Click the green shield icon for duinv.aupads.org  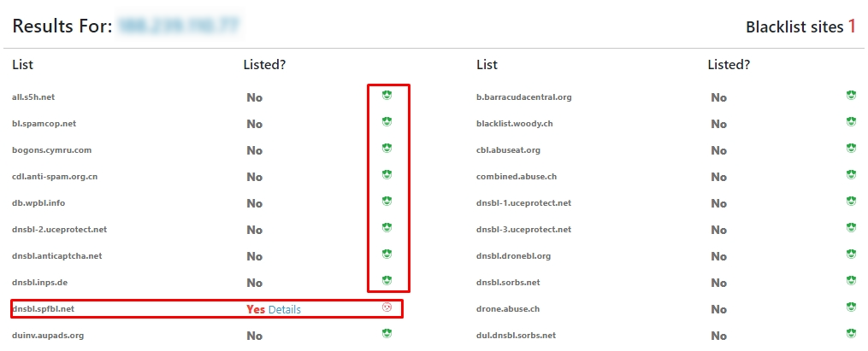pos(387,334)
